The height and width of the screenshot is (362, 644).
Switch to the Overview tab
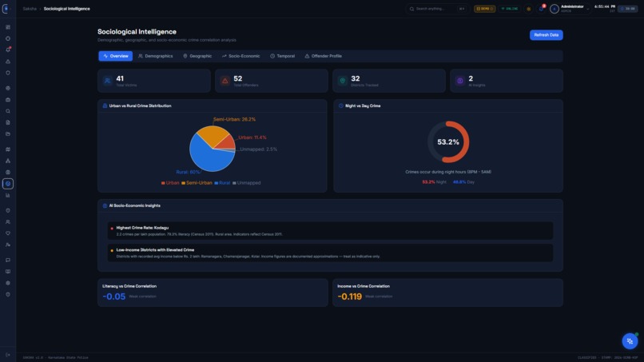pyautogui.click(x=115, y=56)
